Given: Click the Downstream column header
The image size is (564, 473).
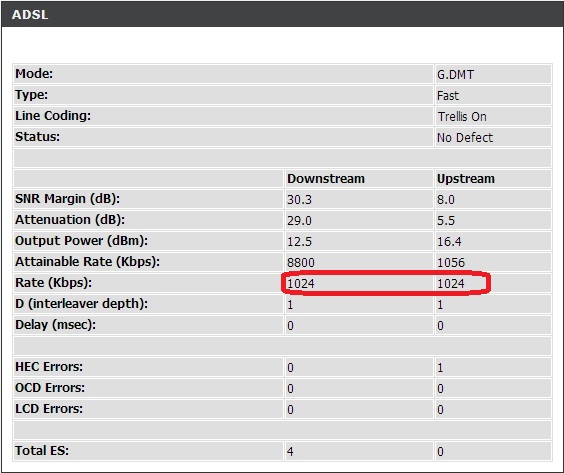Looking at the screenshot, I should pyautogui.click(x=326, y=179).
